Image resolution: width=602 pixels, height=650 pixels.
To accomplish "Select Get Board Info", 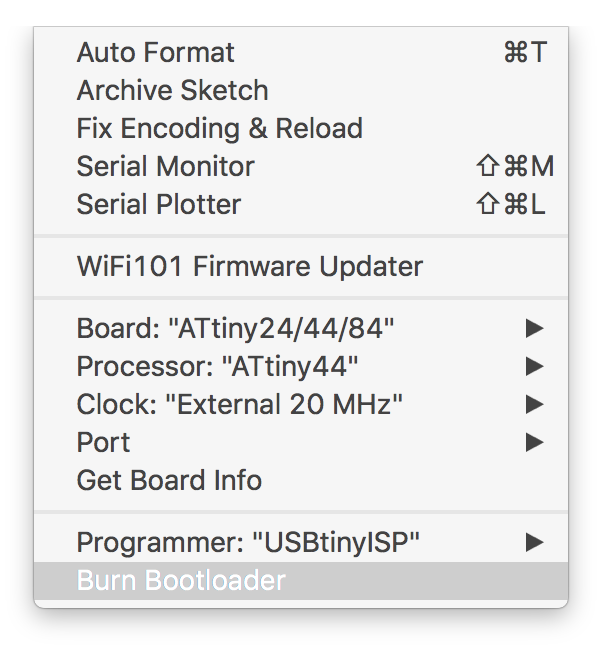I will click(x=301, y=480).
